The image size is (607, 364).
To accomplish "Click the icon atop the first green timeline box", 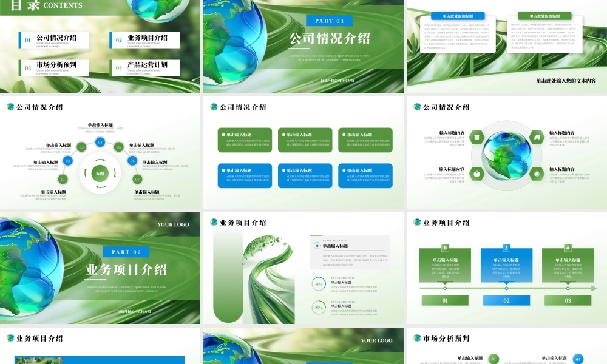I will [445, 248].
